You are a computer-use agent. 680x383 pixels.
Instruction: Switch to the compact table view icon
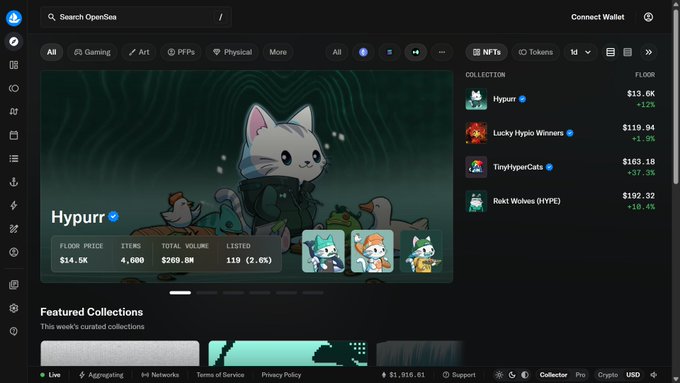628,52
